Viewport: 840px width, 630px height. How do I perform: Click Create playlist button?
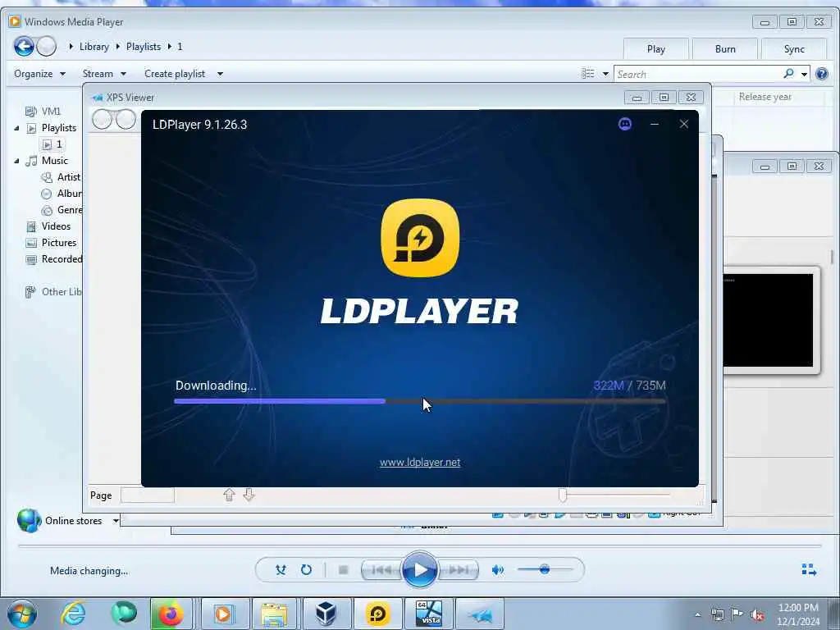coord(175,74)
